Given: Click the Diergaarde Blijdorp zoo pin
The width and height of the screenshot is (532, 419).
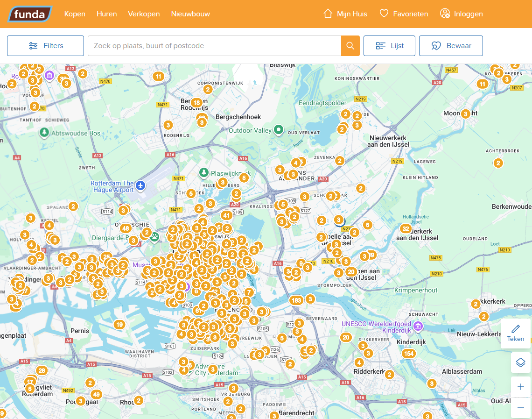Looking at the screenshot, I should 155,237.
